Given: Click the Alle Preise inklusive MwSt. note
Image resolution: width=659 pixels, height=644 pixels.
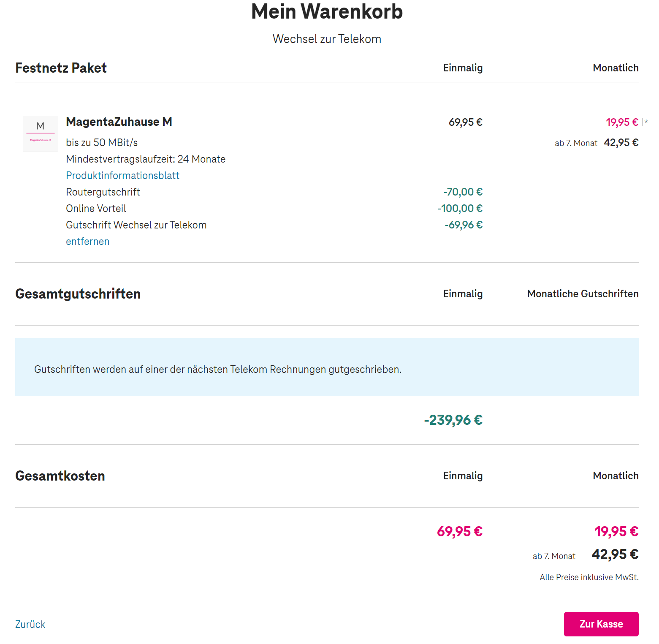Looking at the screenshot, I should click(589, 577).
